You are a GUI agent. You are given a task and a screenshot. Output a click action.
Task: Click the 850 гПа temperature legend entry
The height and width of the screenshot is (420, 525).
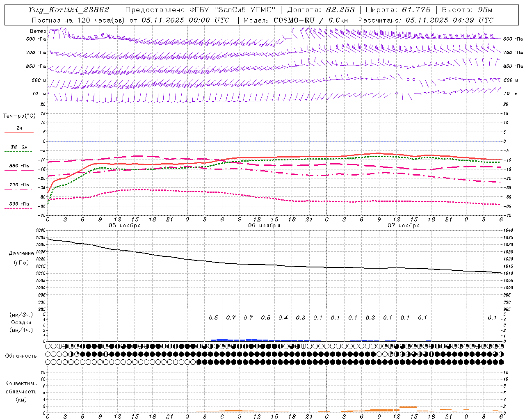click(x=19, y=166)
